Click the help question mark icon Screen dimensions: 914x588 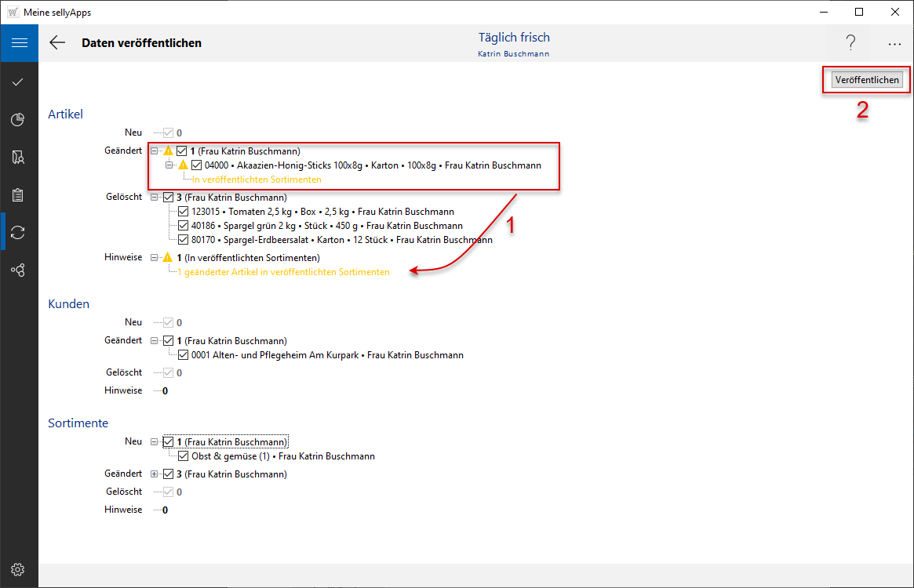[850, 43]
